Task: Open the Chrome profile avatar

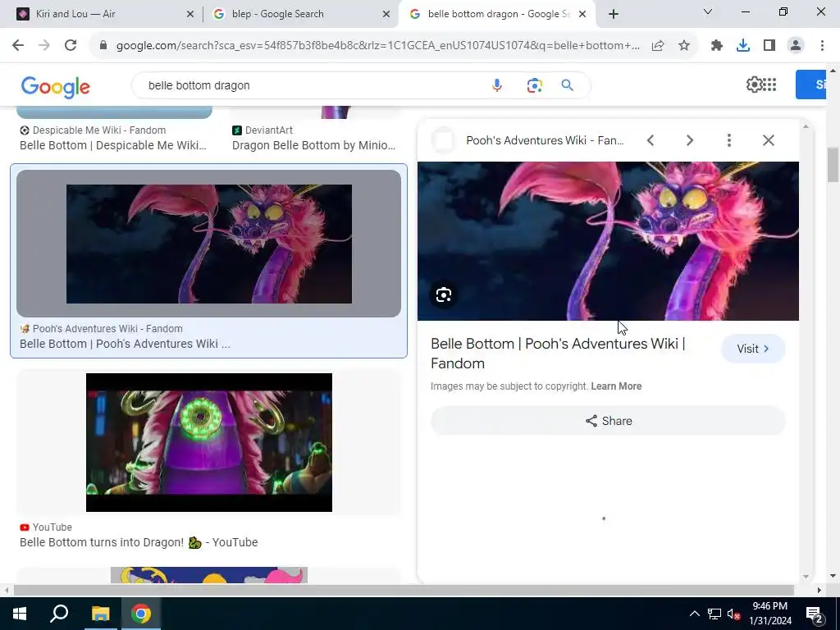Action: 796,46
